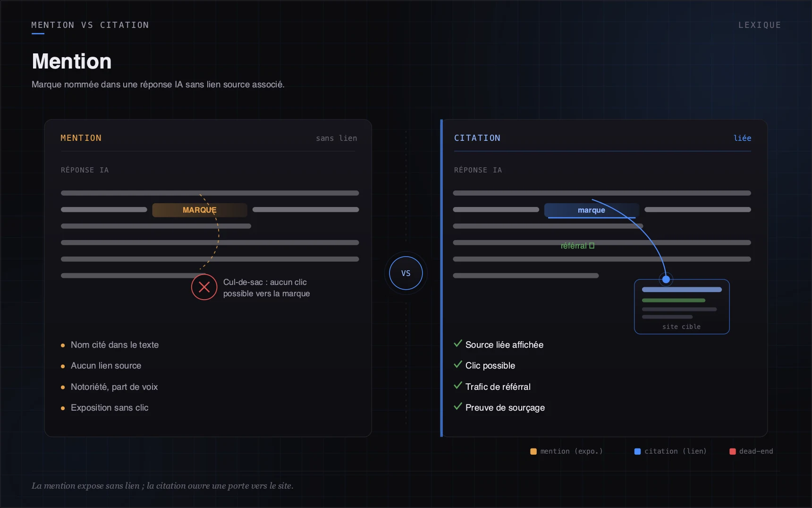The height and width of the screenshot is (508, 812).
Task: Click the checkmark beside Preuve de sourçage
Action: coord(457,406)
